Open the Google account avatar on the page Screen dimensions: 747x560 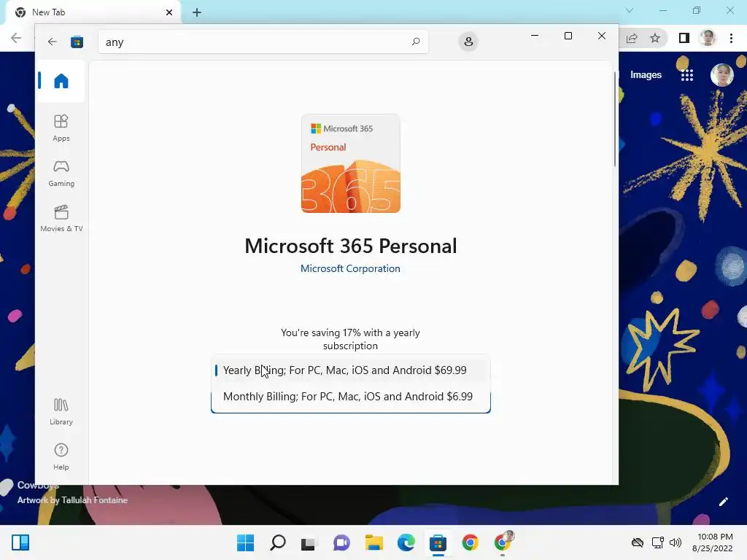(721, 75)
